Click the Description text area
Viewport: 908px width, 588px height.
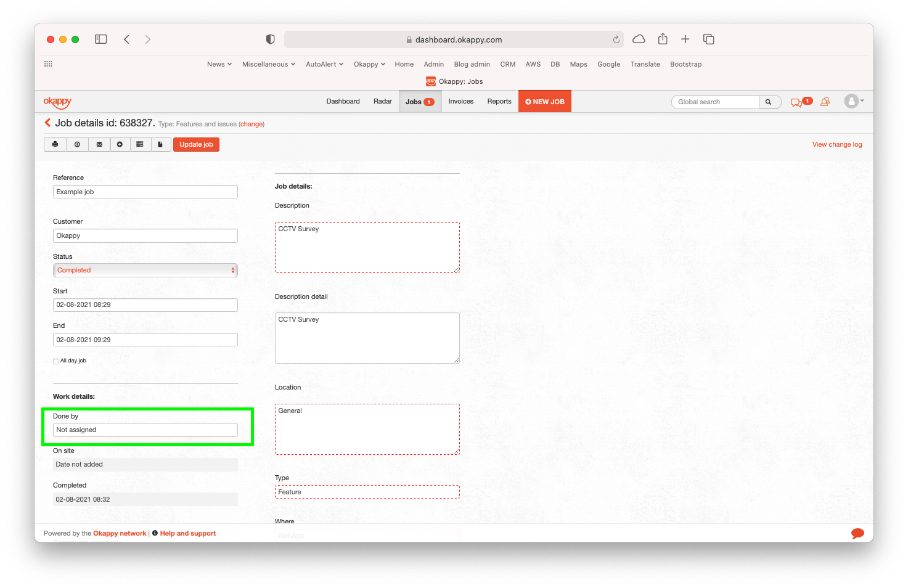(367, 247)
